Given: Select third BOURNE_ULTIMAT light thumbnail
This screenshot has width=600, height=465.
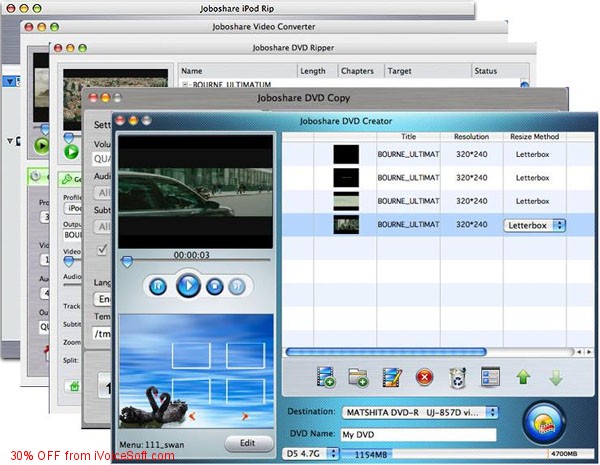Looking at the screenshot, I should pos(346,201).
